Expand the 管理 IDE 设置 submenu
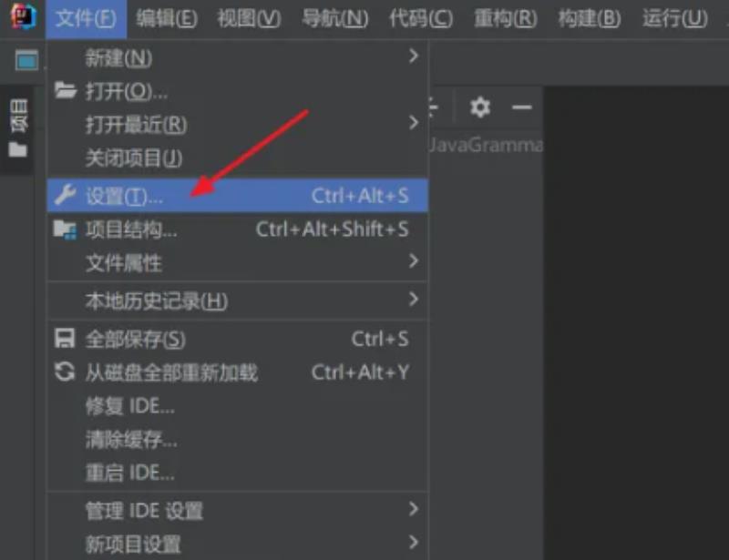The width and height of the screenshot is (729, 560). click(414, 509)
